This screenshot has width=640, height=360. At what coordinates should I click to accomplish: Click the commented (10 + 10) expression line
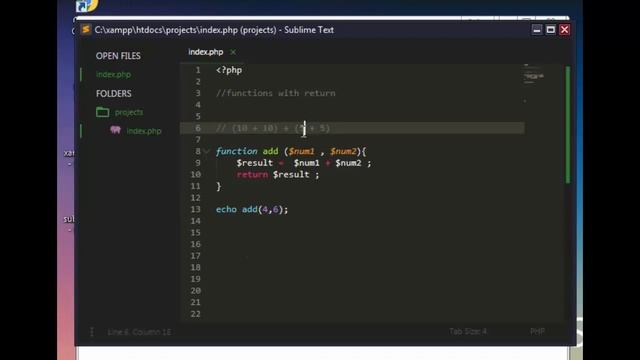coord(273,128)
